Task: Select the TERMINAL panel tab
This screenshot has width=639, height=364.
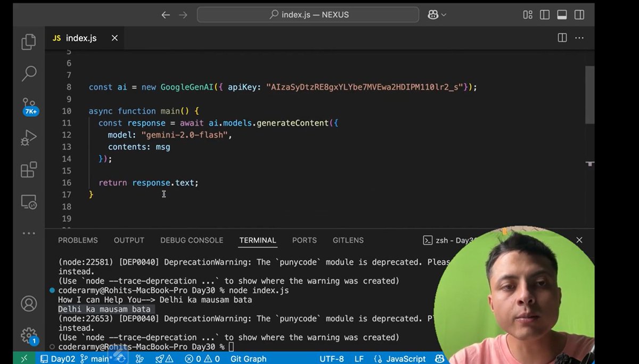Action: (x=258, y=241)
